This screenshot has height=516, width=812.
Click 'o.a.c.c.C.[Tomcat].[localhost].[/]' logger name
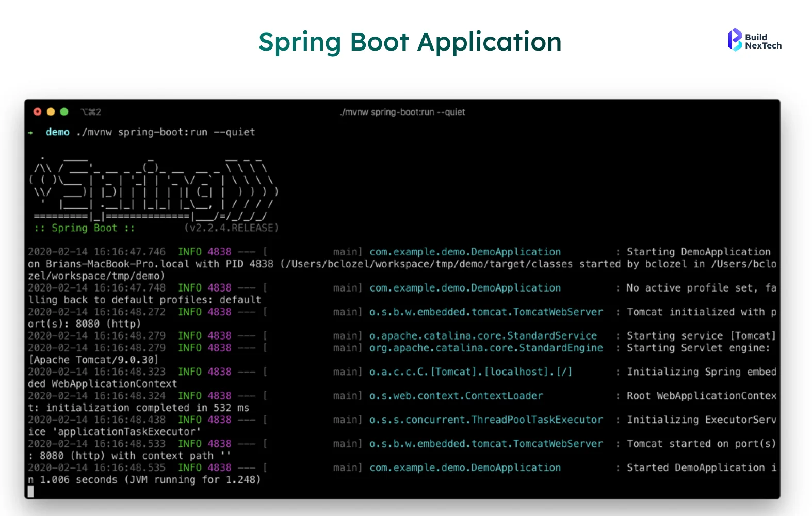(471, 372)
